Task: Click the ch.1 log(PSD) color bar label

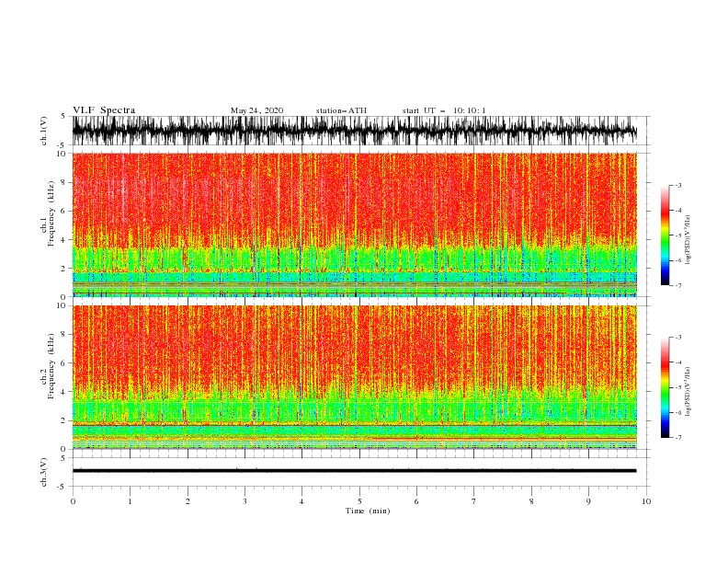Action: tap(688, 240)
